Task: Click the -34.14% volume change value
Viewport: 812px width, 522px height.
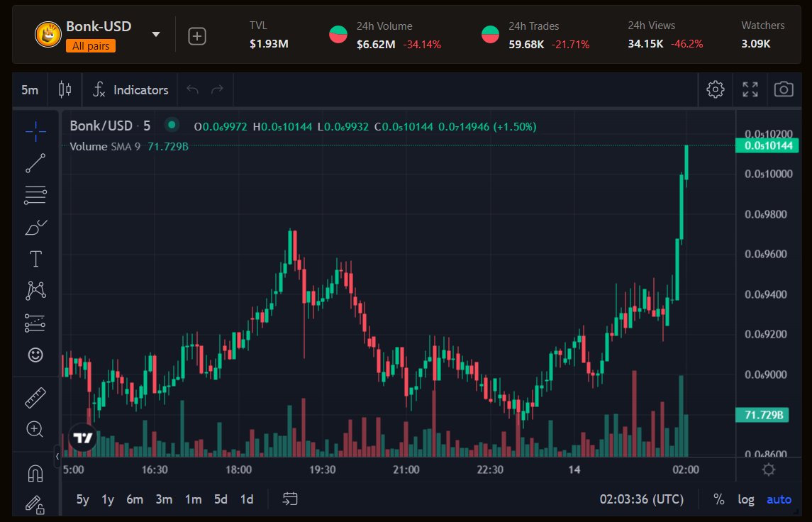Action: (422, 45)
